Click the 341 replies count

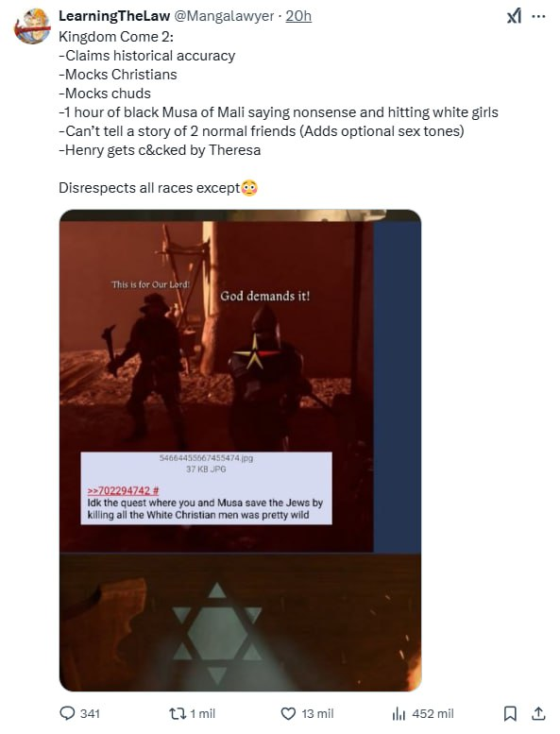[x=90, y=713]
